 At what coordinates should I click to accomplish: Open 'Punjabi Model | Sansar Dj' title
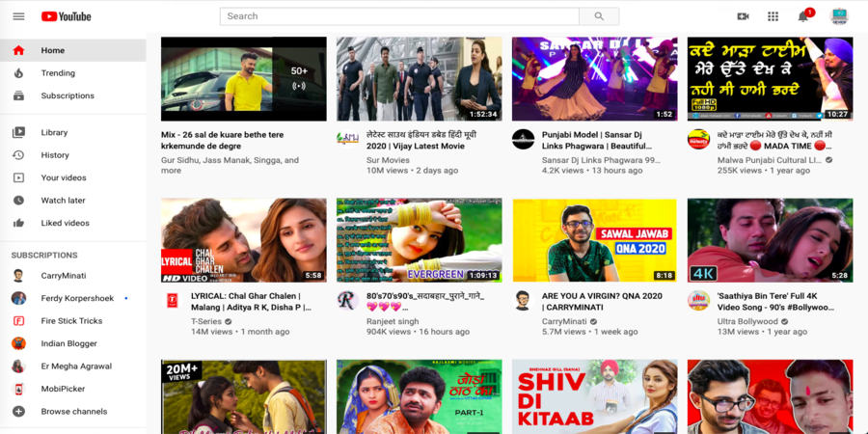[597, 141]
